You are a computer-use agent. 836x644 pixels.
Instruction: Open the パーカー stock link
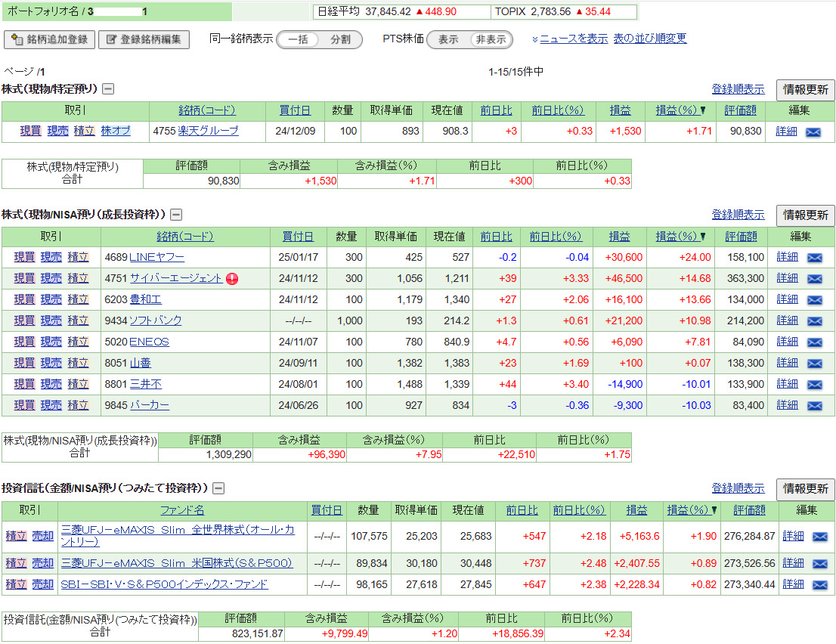150,405
